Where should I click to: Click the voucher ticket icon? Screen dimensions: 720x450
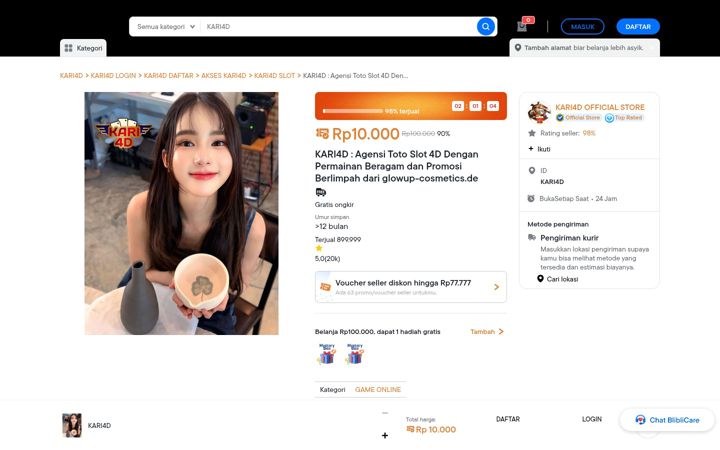click(325, 287)
